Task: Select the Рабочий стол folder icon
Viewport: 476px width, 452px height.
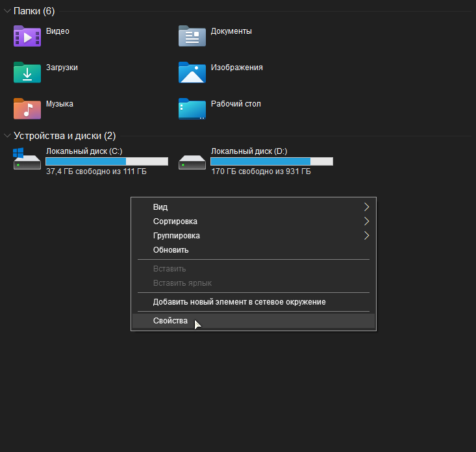Action: [192, 109]
